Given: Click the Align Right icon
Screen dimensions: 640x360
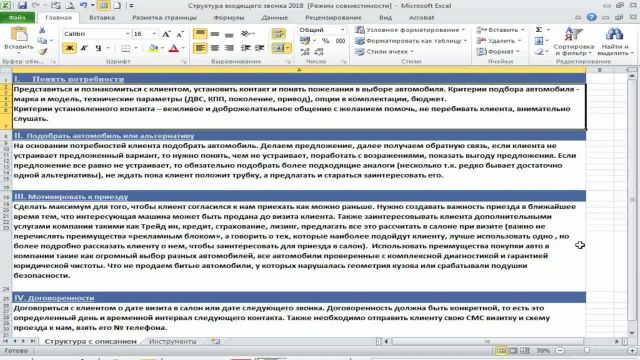Looking at the screenshot, I should 229,48.
